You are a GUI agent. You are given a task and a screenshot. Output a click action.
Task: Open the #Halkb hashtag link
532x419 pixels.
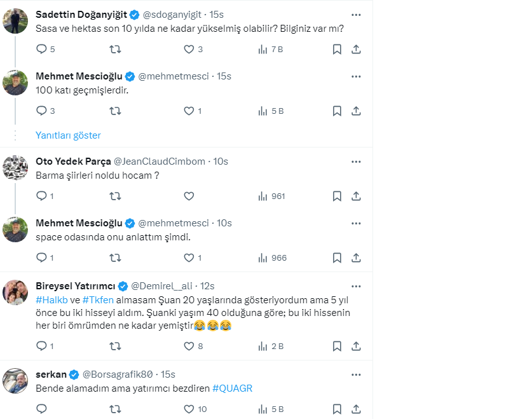coord(48,299)
